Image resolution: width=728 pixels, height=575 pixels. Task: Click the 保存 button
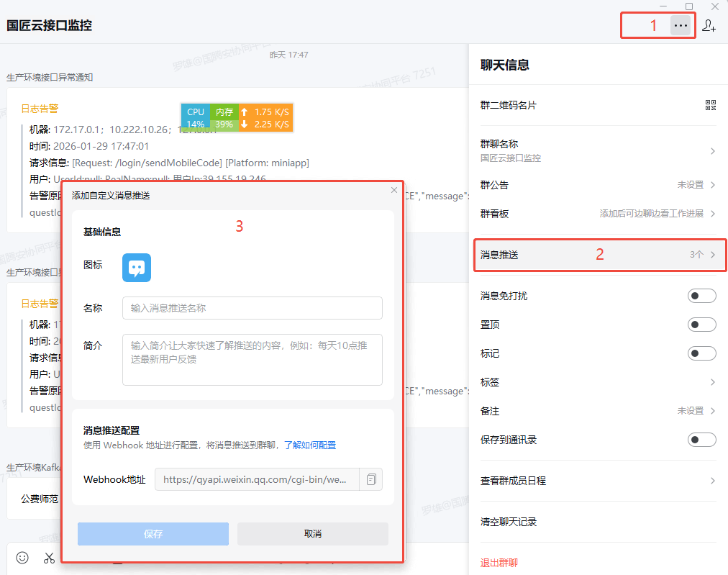153,533
